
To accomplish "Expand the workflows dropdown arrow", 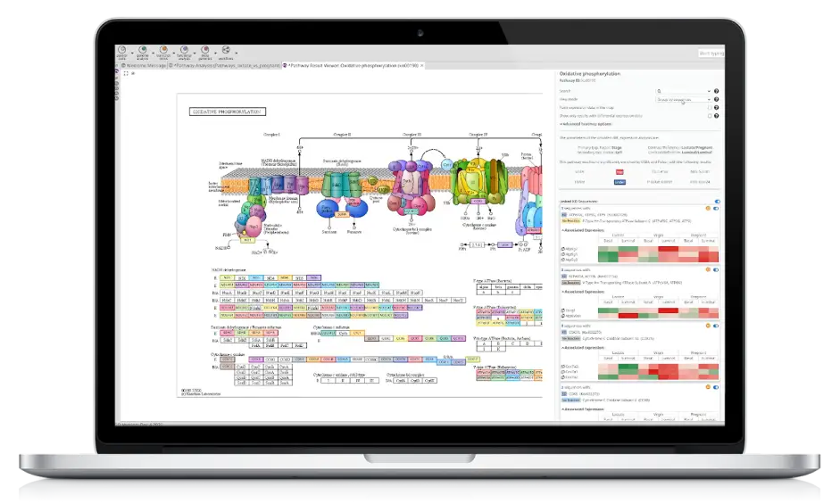I will [237, 53].
